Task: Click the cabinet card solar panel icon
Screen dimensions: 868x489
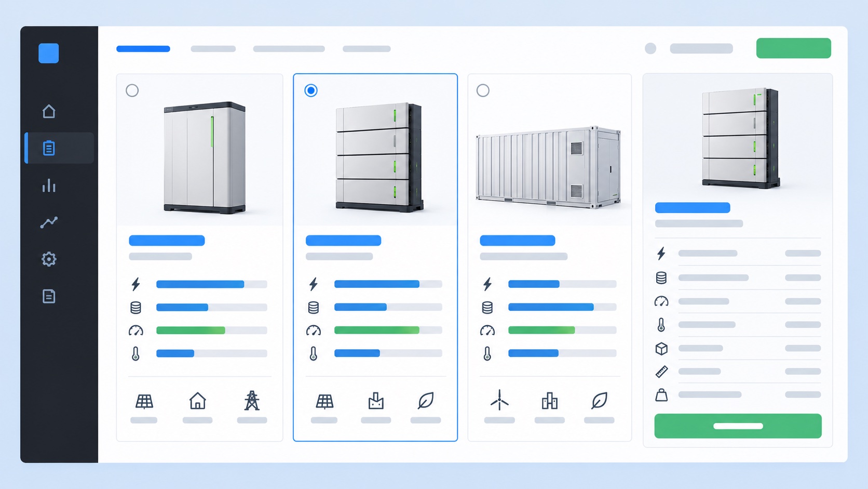Action: tap(144, 401)
